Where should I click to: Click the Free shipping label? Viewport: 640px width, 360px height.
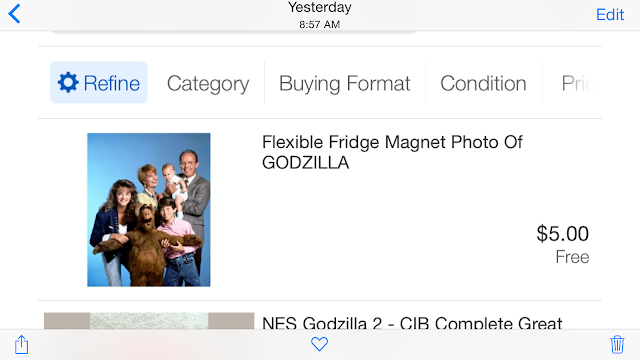tap(572, 257)
